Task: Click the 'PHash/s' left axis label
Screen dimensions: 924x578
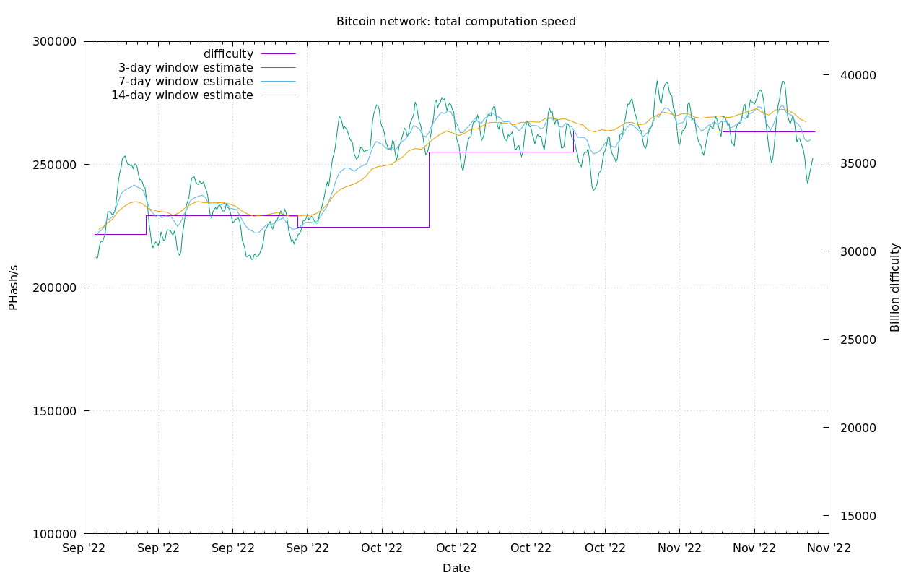Action: [x=13, y=288]
